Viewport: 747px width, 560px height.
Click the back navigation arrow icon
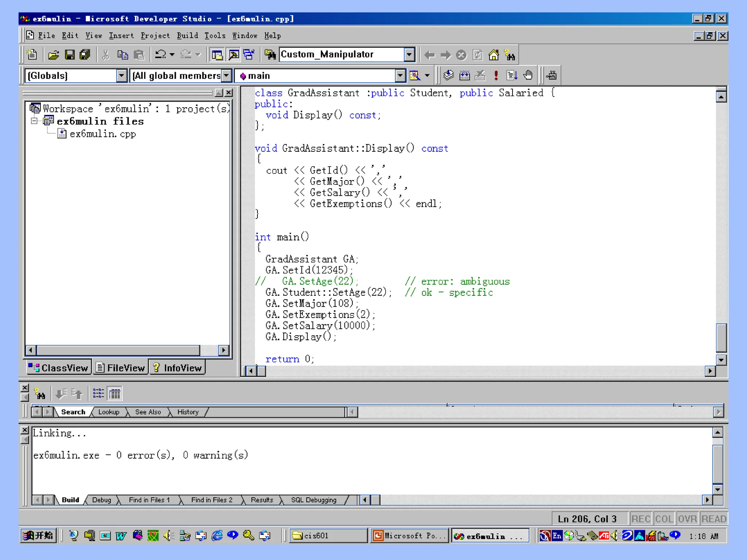(429, 55)
